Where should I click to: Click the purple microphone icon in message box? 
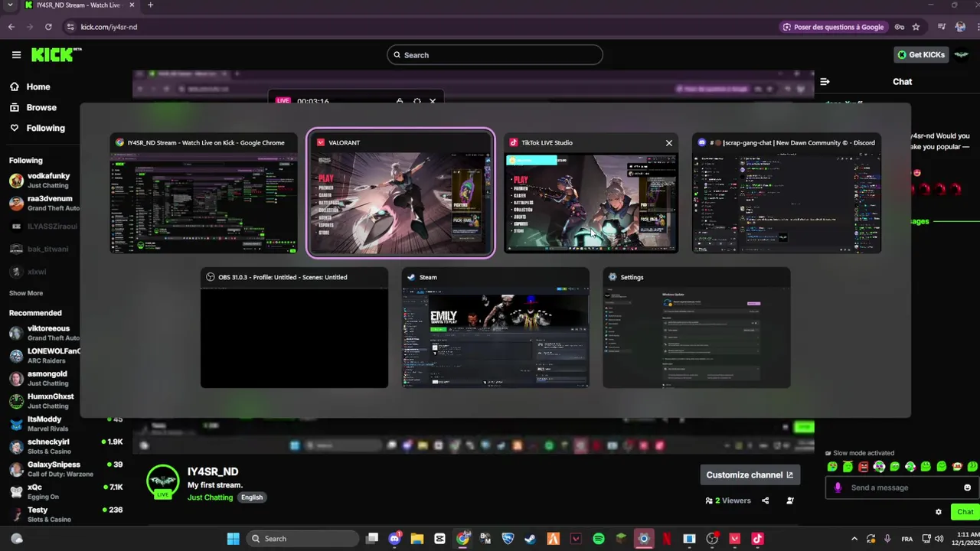(x=838, y=487)
